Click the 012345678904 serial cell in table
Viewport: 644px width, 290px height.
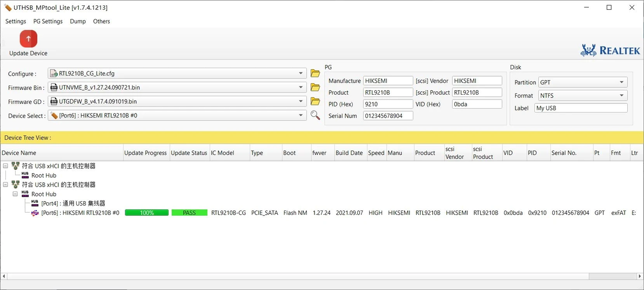point(571,213)
